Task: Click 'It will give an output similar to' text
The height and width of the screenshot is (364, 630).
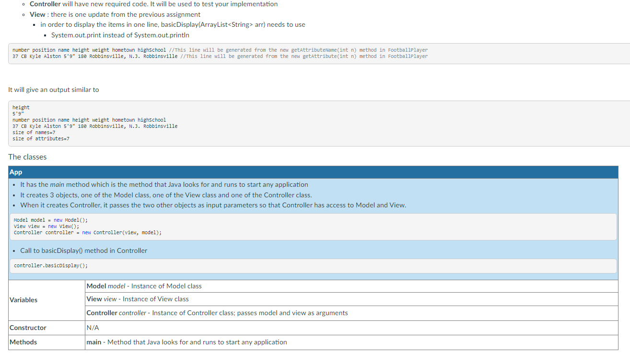Action: click(54, 90)
